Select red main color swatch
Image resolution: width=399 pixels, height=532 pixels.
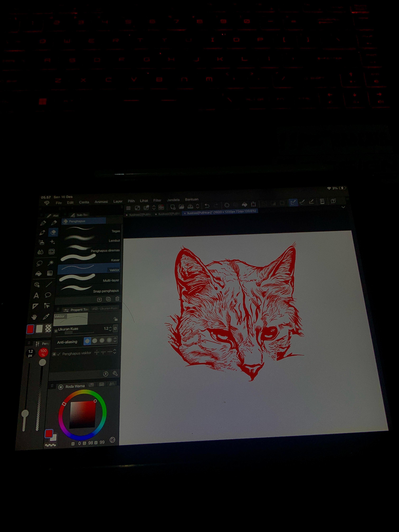(30, 329)
